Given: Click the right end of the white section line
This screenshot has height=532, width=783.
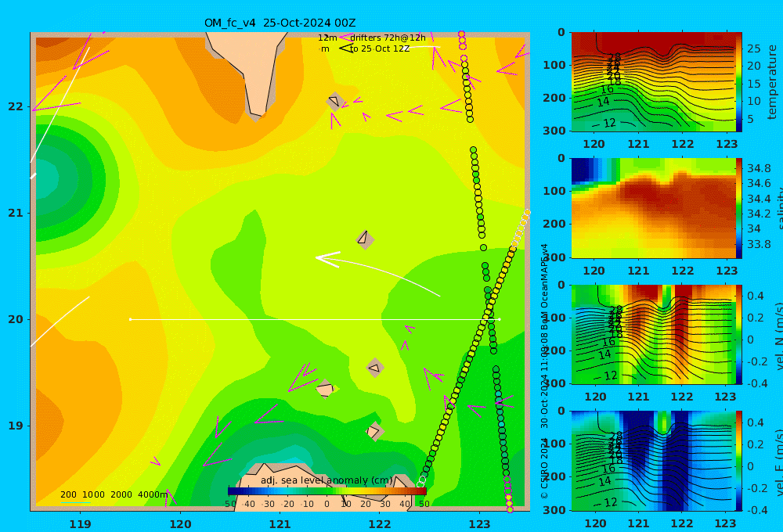Looking at the screenshot, I should 500,319.
